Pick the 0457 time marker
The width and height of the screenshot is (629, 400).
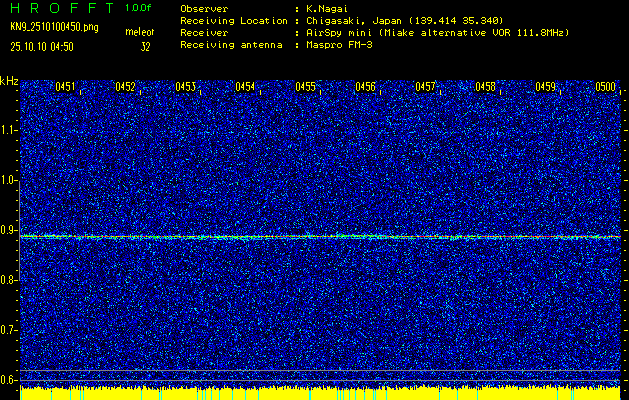point(426,87)
